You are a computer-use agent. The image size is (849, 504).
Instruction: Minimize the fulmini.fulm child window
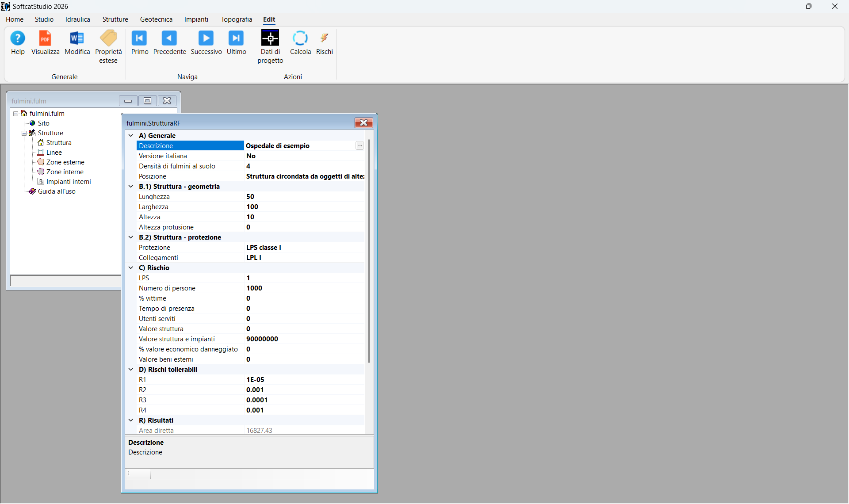pyautogui.click(x=128, y=101)
